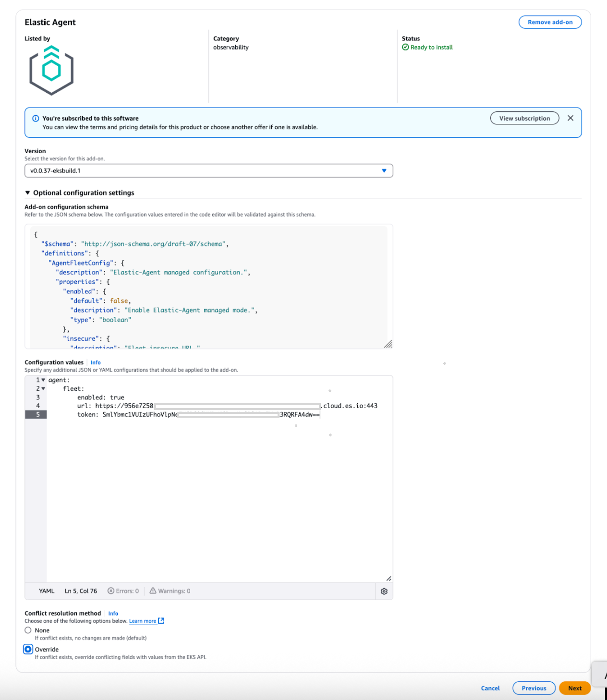Click line number 4 in editor gutter
This screenshot has height=700, width=607.
(x=38, y=406)
